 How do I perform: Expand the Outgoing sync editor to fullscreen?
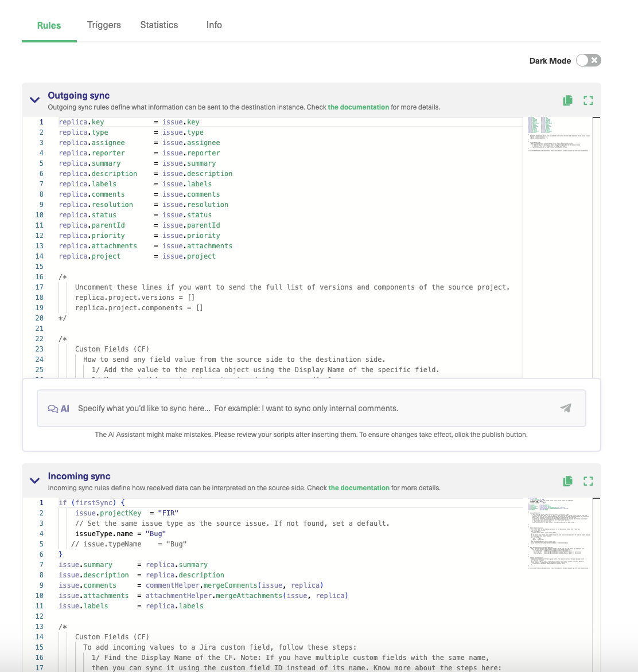pos(588,100)
